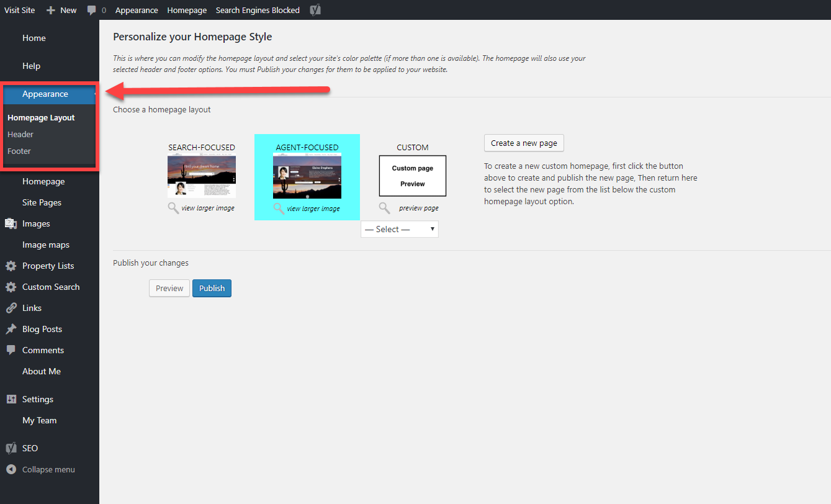Open Links using the chain icon
This screenshot has width=831, height=504.
[x=11, y=308]
